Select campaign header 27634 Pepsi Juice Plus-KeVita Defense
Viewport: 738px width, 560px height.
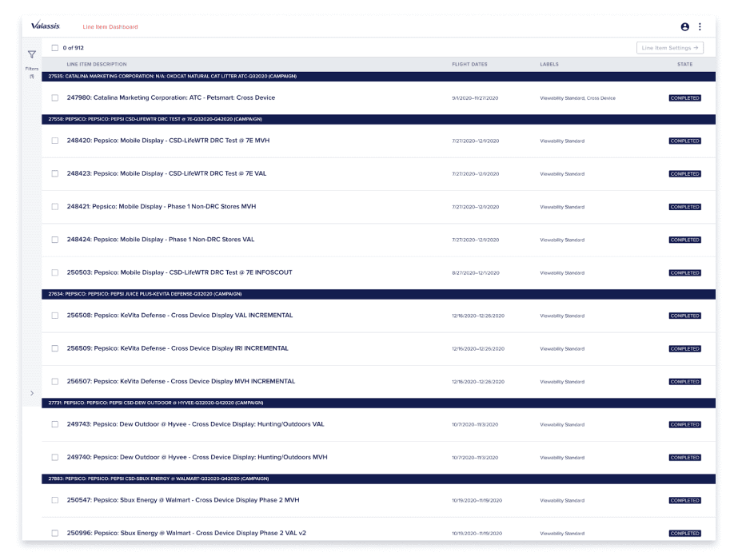pyautogui.click(x=378, y=294)
